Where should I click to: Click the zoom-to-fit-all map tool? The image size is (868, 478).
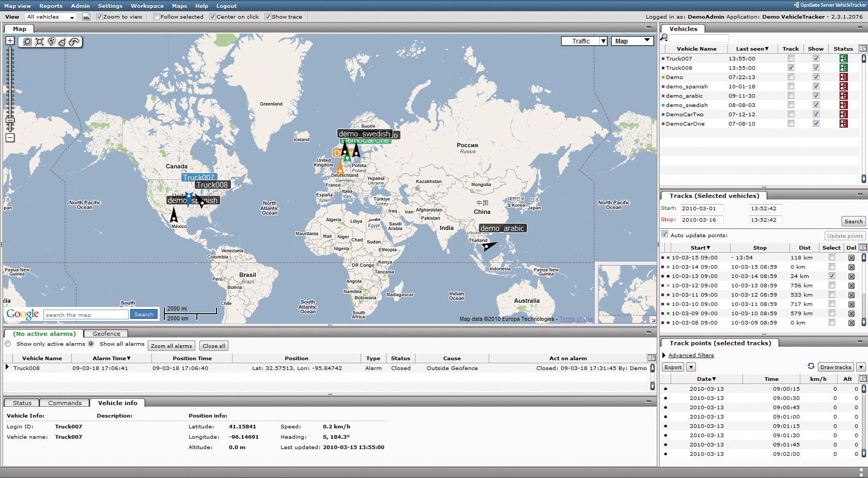(39, 42)
